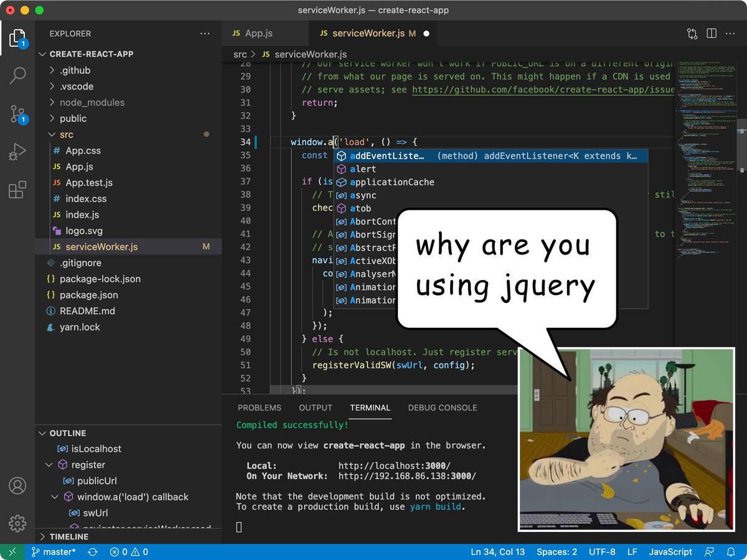Image resolution: width=747 pixels, height=560 pixels.
Task: Open yarn.lock file
Action: [x=128, y=327]
